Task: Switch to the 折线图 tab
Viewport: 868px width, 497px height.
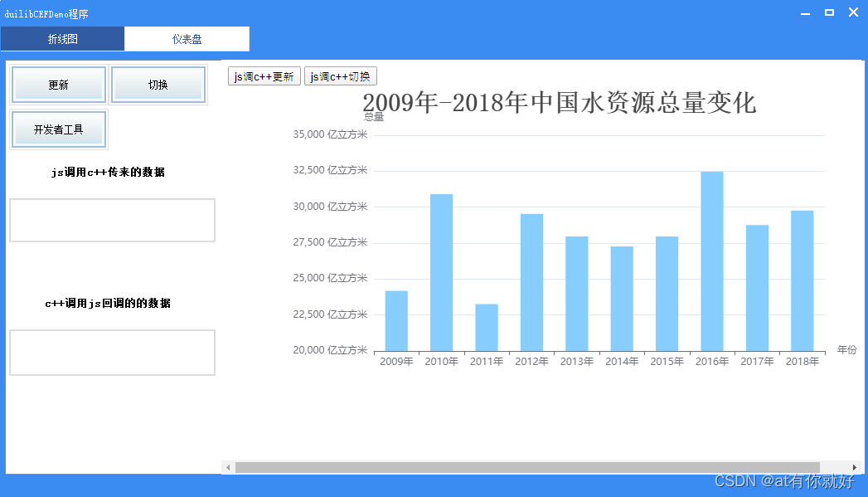Action: (x=62, y=38)
